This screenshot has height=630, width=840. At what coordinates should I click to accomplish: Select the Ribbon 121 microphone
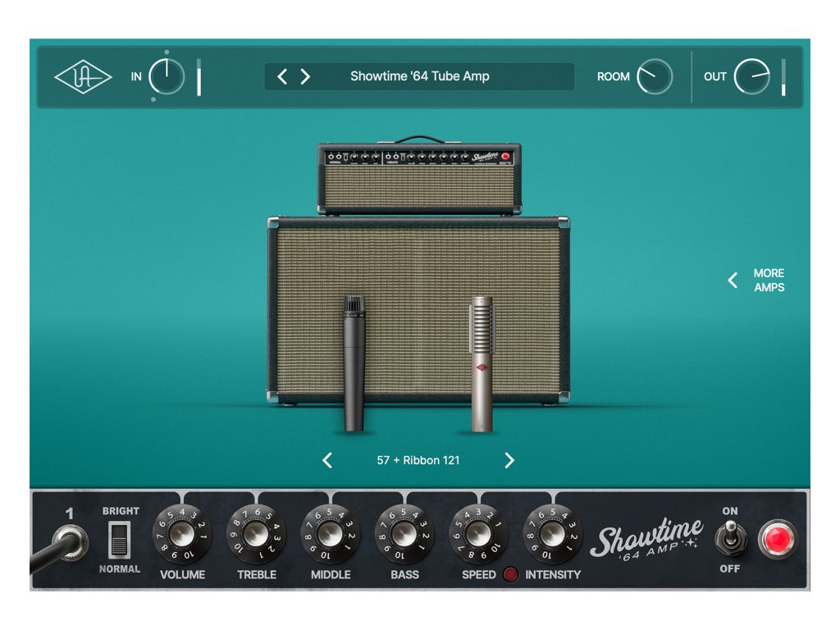482,363
